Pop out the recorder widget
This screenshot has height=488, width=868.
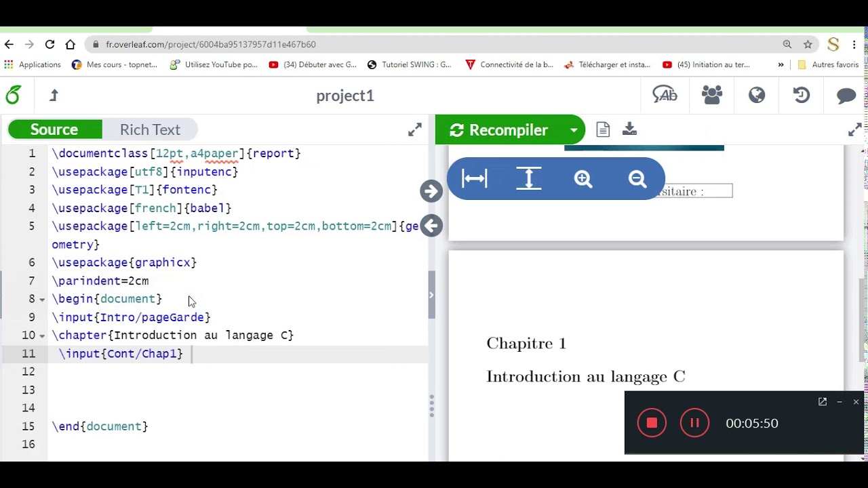coord(823,402)
